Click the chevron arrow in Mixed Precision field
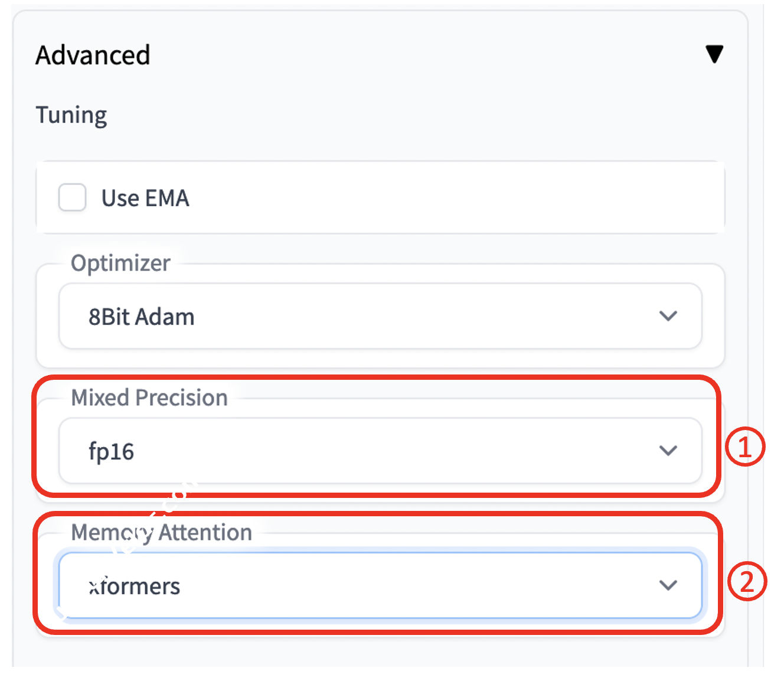 668,451
